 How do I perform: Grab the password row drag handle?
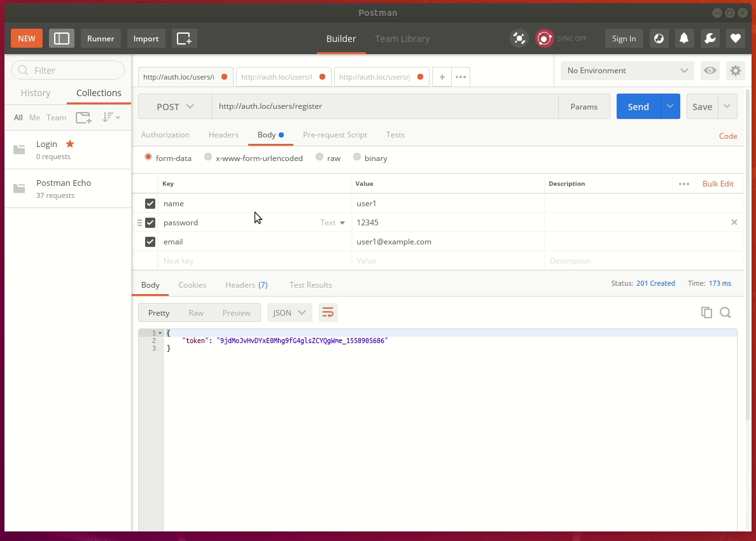pyautogui.click(x=139, y=223)
